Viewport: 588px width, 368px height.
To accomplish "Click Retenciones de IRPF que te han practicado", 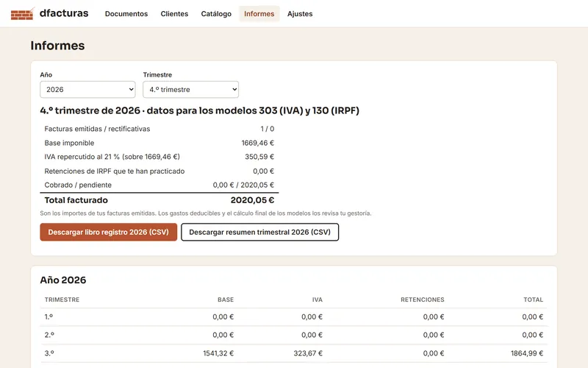I will tap(115, 171).
